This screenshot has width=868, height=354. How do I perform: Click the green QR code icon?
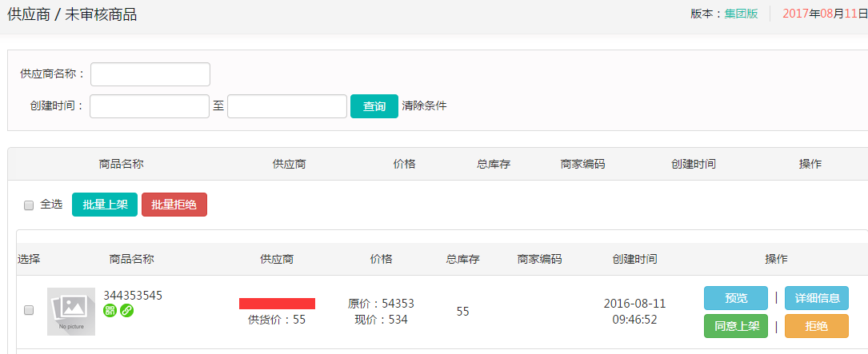(110, 311)
